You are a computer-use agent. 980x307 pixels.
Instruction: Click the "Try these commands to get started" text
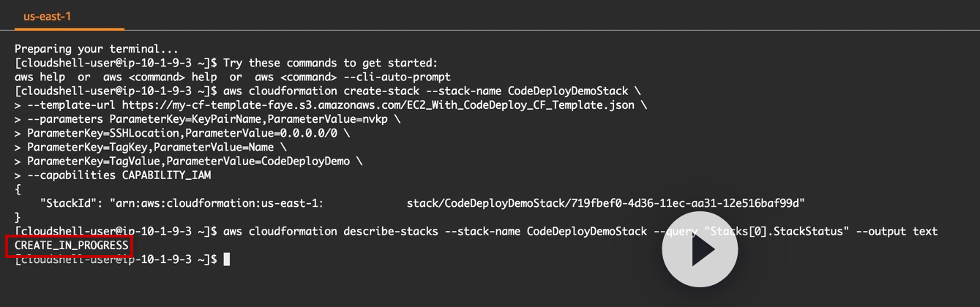tap(330, 63)
